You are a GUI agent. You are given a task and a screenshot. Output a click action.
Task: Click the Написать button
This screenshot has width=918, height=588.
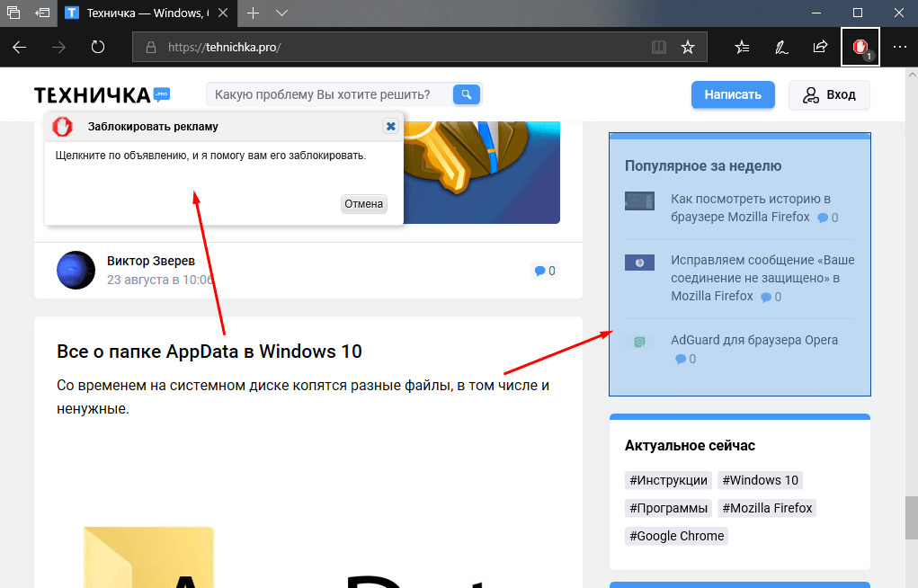click(x=733, y=95)
